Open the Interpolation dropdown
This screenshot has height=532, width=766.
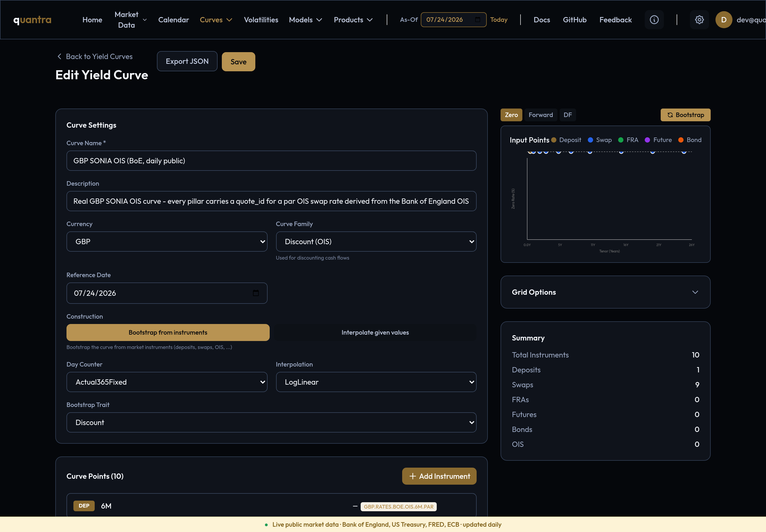376,382
